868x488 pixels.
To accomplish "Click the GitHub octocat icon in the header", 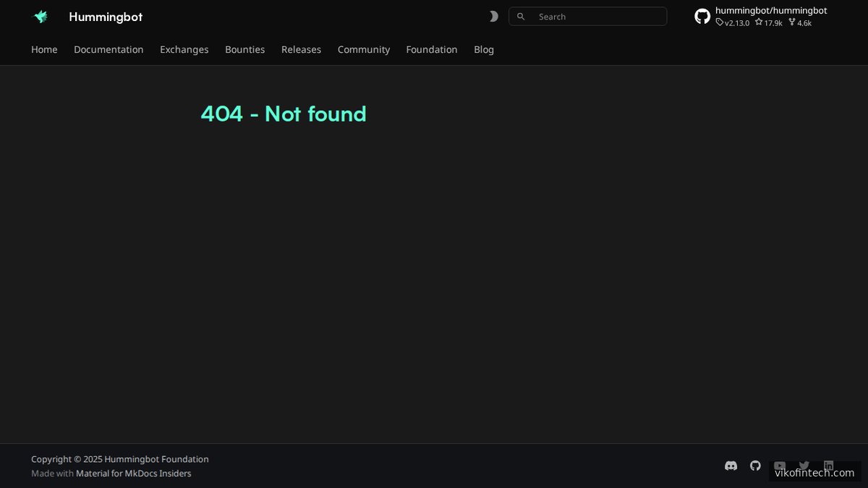I will point(702,16).
